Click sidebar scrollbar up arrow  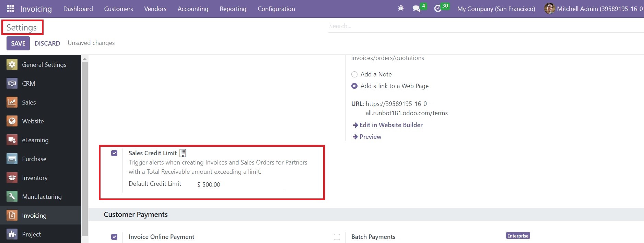pyautogui.click(x=85, y=59)
